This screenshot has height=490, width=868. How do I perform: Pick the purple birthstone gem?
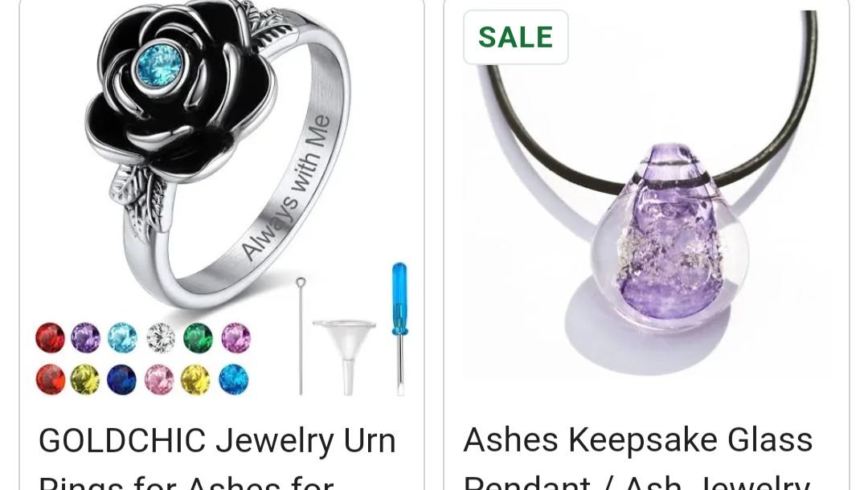[86, 337]
